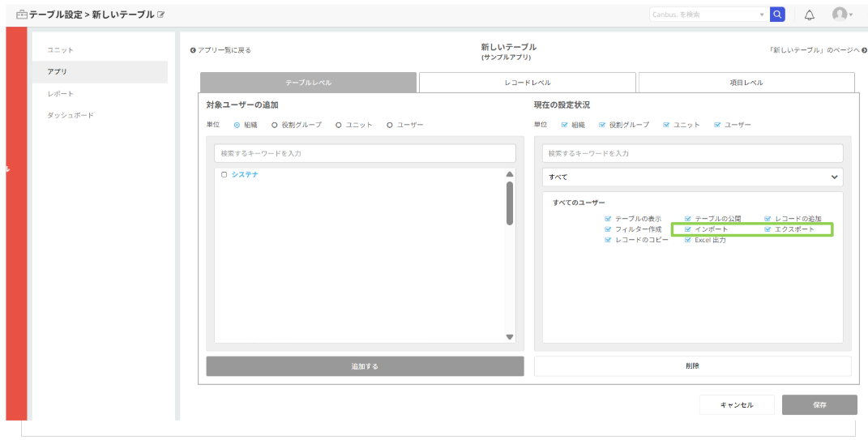
Task: Click the organization list scrollbar thumb
Action: click(510, 203)
